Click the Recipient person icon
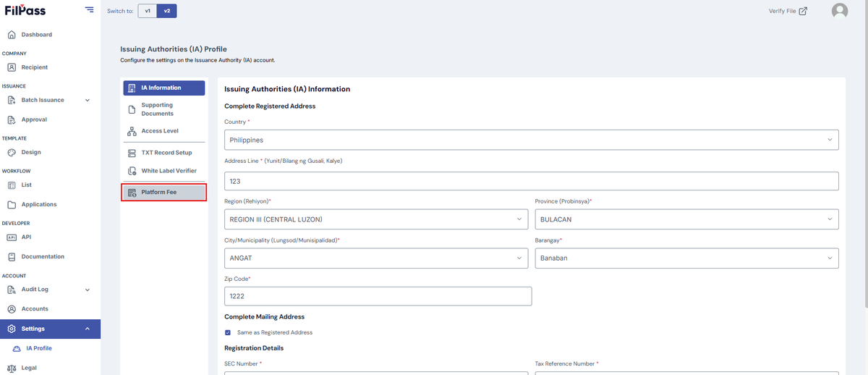This screenshot has height=375, width=868. [x=12, y=67]
